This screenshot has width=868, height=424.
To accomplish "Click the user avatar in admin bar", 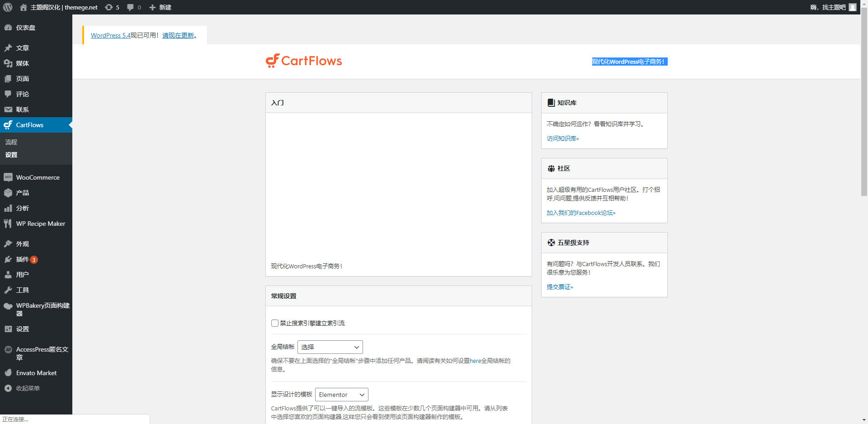I will click(853, 7).
